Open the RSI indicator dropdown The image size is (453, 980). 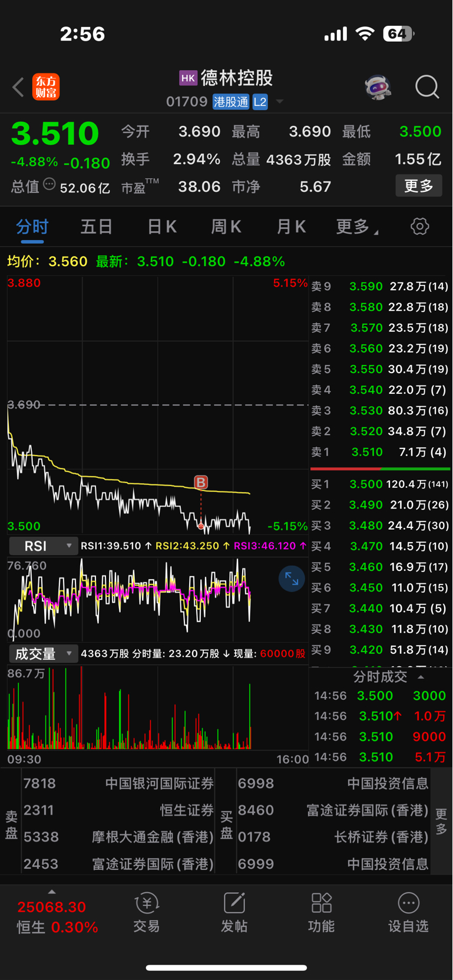pos(44,546)
